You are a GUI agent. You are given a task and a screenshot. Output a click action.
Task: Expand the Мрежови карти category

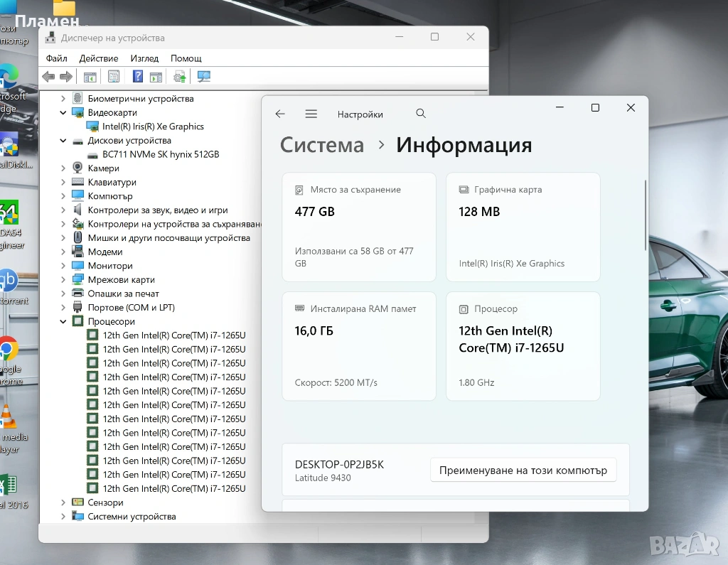pyautogui.click(x=63, y=280)
